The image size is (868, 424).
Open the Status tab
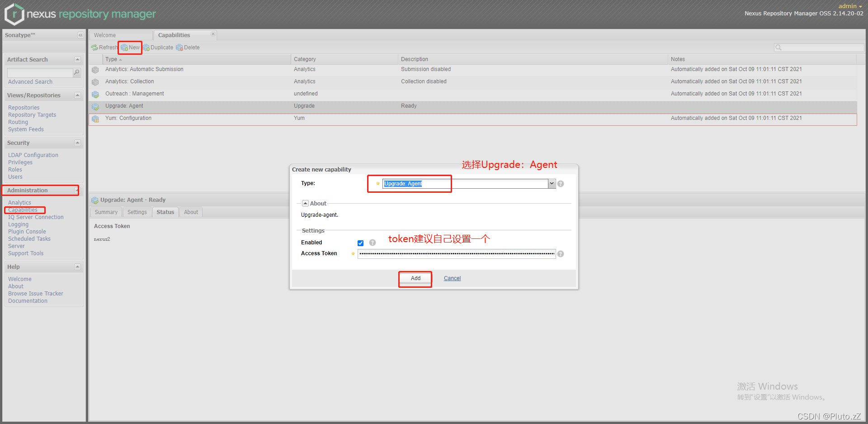pos(165,212)
